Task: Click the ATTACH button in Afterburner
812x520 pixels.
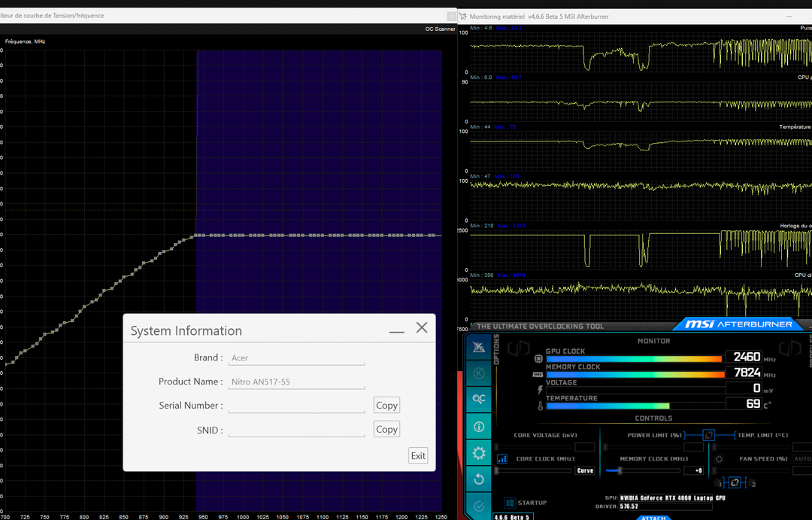Action: click(x=653, y=518)
